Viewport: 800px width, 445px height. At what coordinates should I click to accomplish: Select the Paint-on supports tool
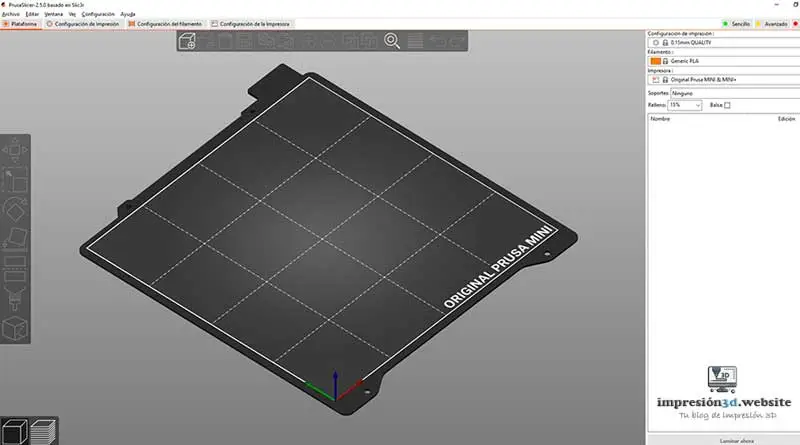point(15,298)
